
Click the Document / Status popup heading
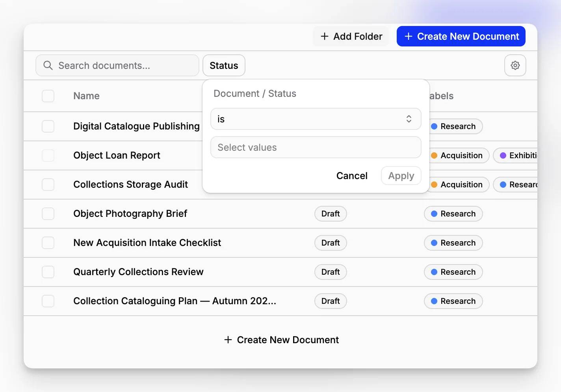[255, 94]
